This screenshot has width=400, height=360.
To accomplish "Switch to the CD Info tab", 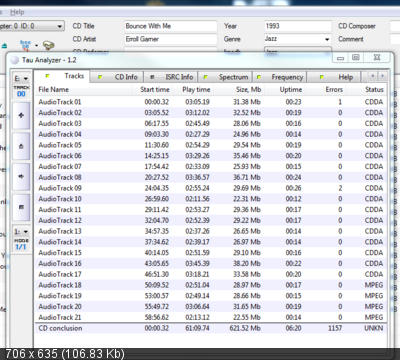I will (117, 77).
